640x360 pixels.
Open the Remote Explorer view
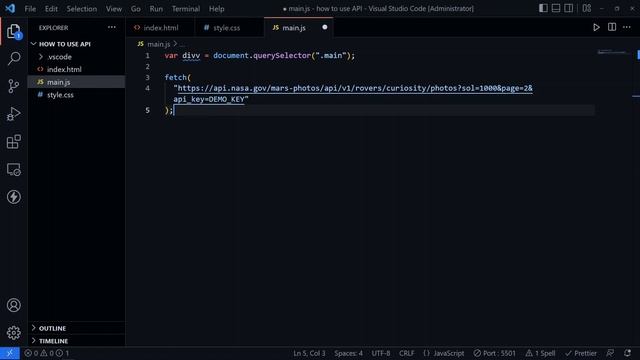click(13, 169)
